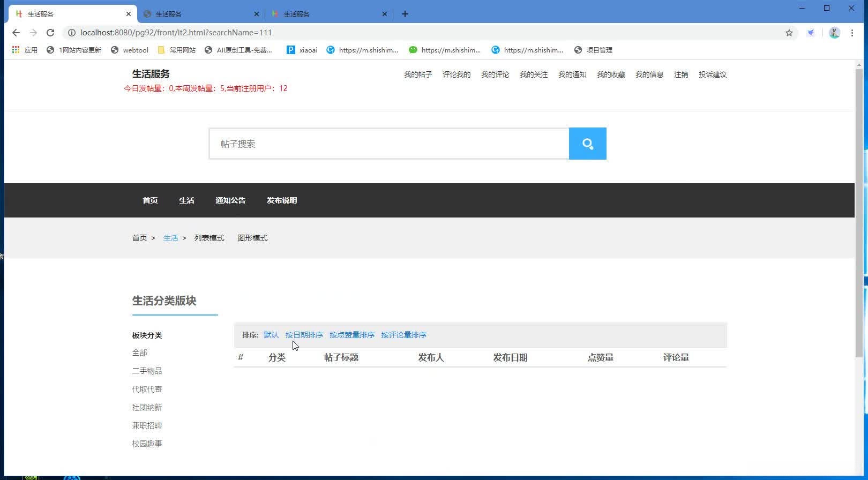The width and height of the screenshot is (868, 480).
Task: Open 1网站内容更新 bookmark
Action: pos(74,50)
